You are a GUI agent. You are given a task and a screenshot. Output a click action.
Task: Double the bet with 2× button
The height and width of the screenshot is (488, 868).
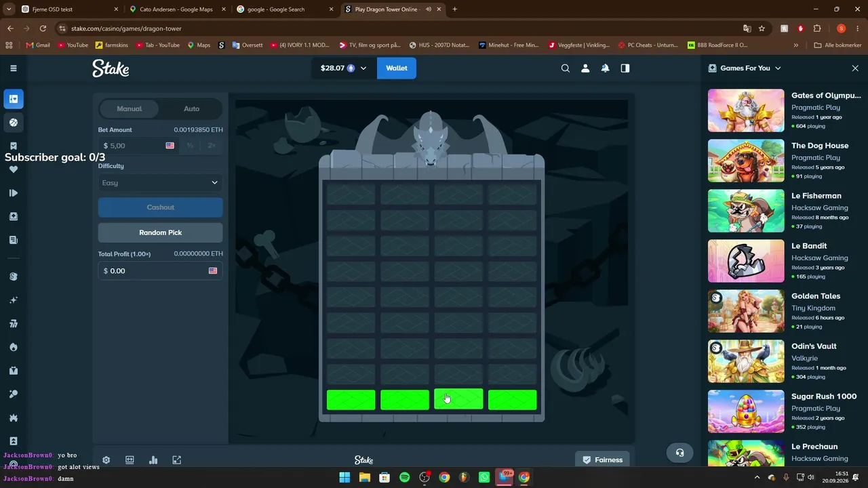tap(212, 146)
